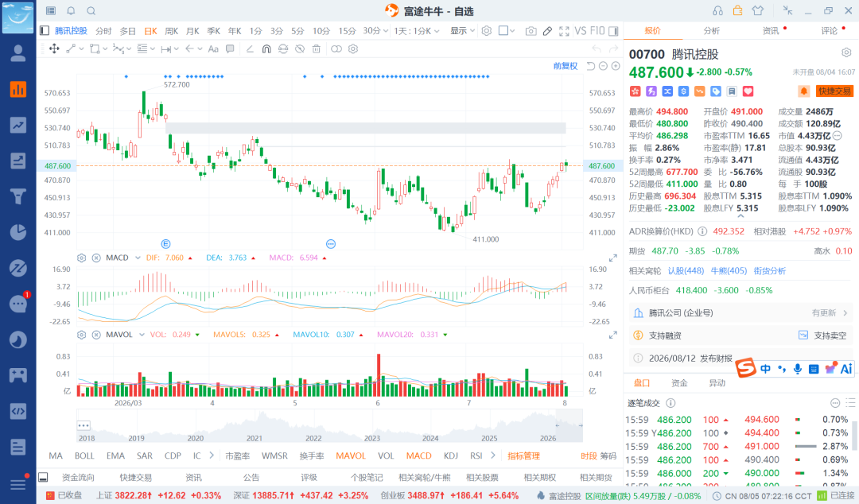Open 街货分析 link

770,270
